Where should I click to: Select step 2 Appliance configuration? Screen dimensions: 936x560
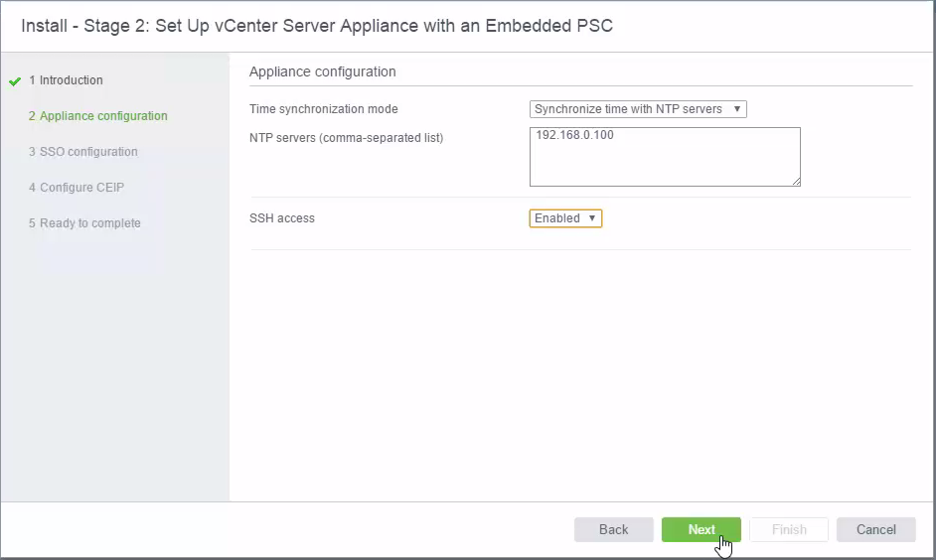(x=98, y=116)
